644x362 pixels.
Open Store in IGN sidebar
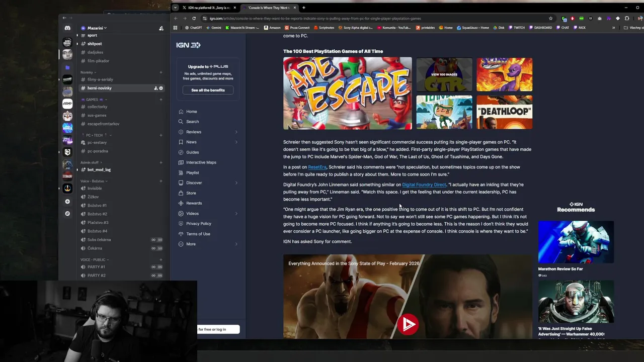(x=191, y=193)
